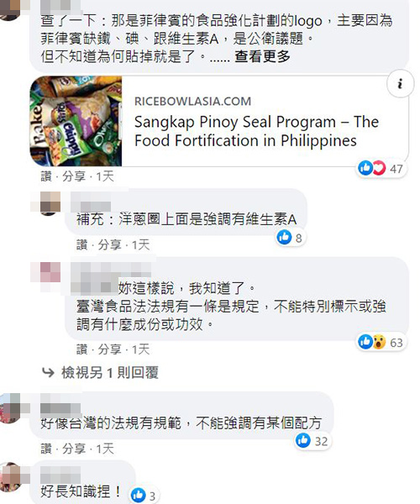Viewport: 420px width, 504px height.
Task: Expand the comment with 查看更多
Action: tap(262, 56)
